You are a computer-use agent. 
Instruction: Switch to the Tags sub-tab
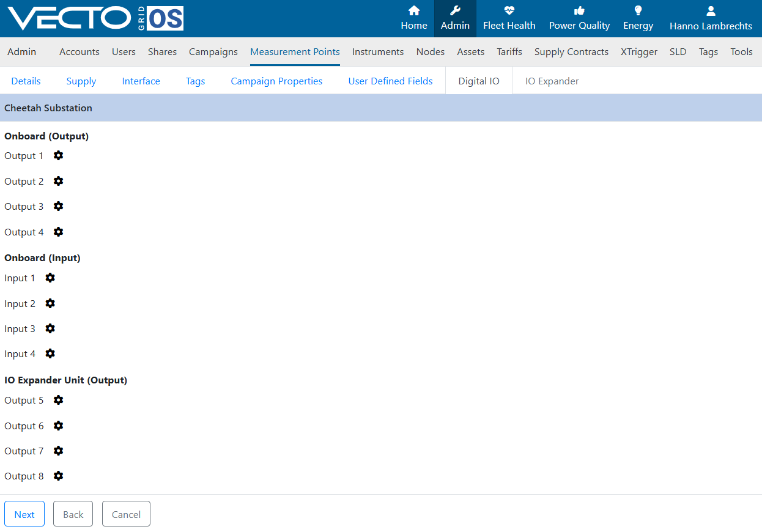pyautogui.click(x=195, y=81)
